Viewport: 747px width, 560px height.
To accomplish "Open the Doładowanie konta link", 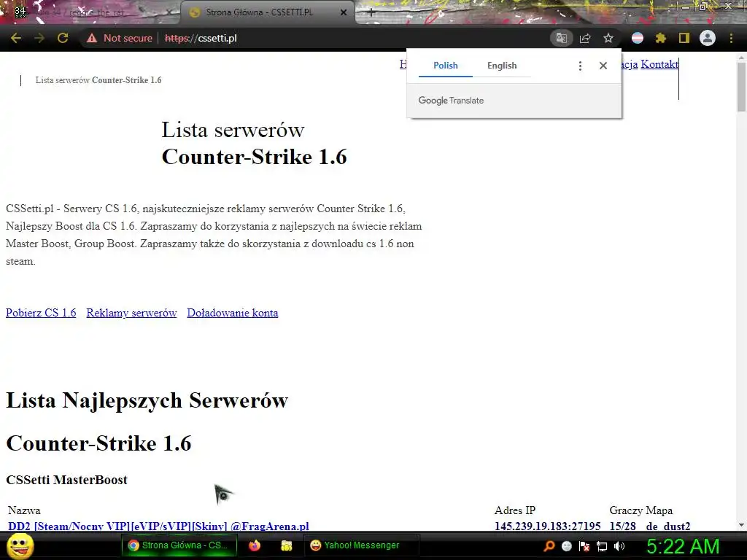I will tap(233, 313).
